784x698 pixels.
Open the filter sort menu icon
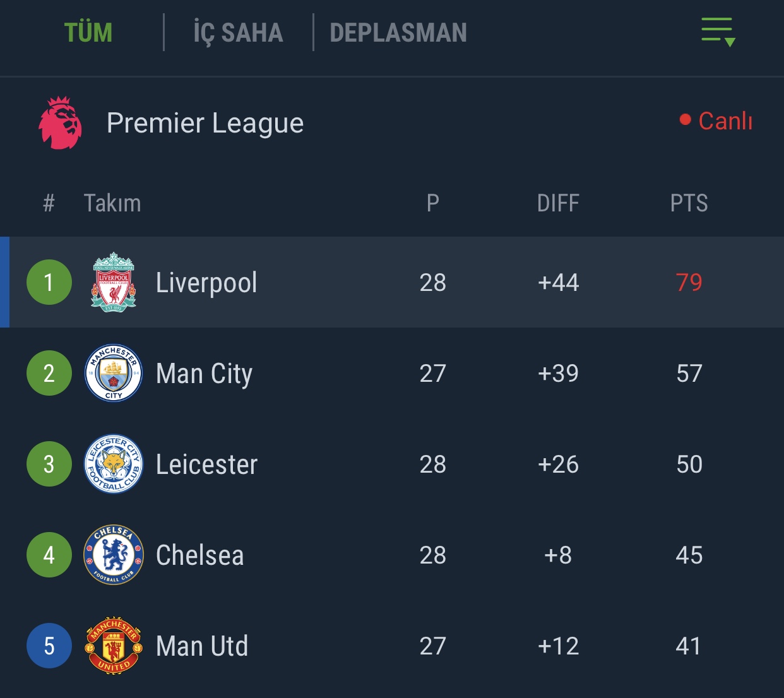pos(718,32)
